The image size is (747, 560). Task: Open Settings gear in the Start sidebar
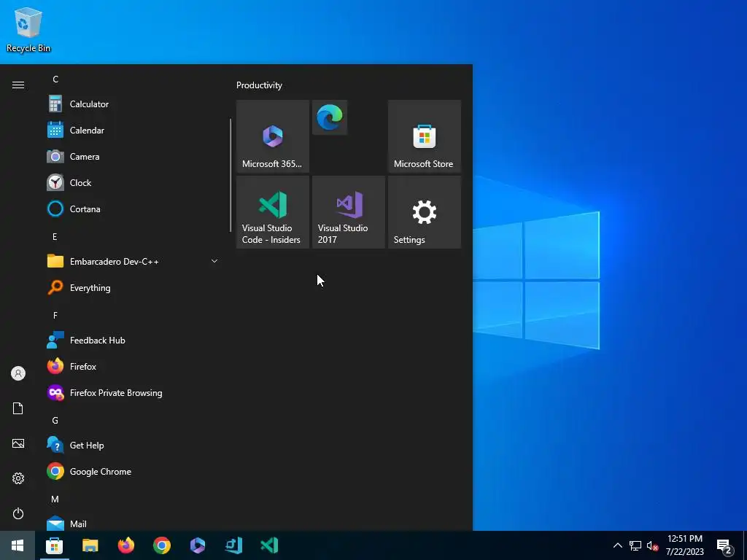pyautogui.click(x=18, y=478)
